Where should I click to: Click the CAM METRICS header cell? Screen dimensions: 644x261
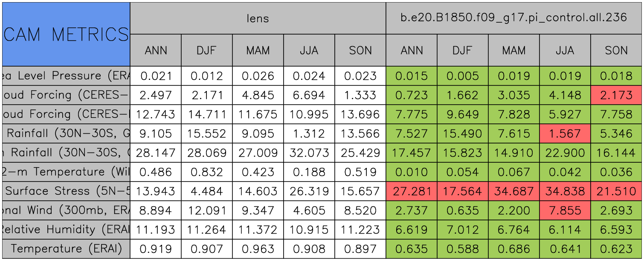[x=66, y=34]
